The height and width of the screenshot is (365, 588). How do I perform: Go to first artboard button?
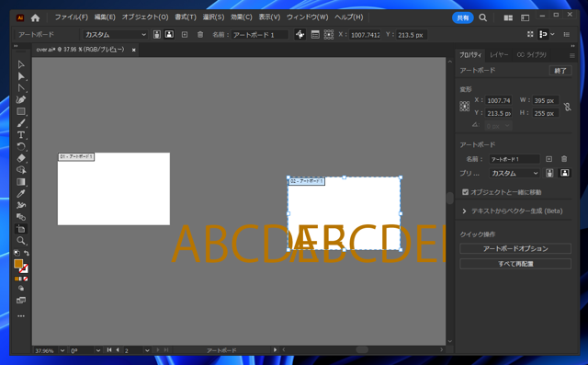coord(109,350)
